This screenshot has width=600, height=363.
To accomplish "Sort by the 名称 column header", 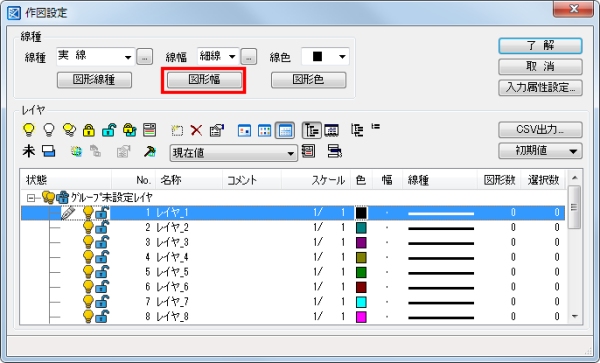I will [189, 180].
